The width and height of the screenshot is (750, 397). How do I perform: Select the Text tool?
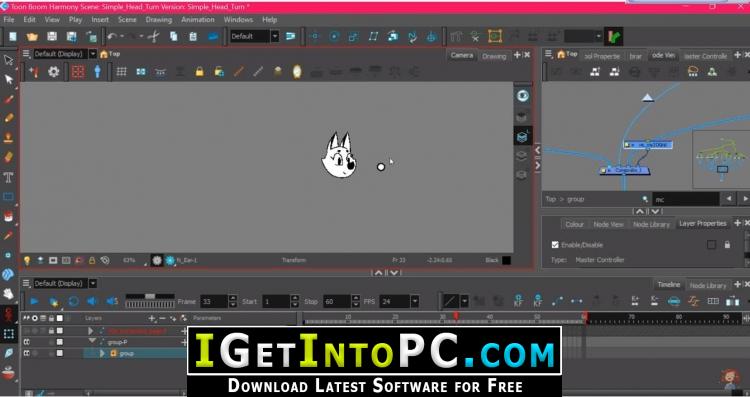[8, 178]
